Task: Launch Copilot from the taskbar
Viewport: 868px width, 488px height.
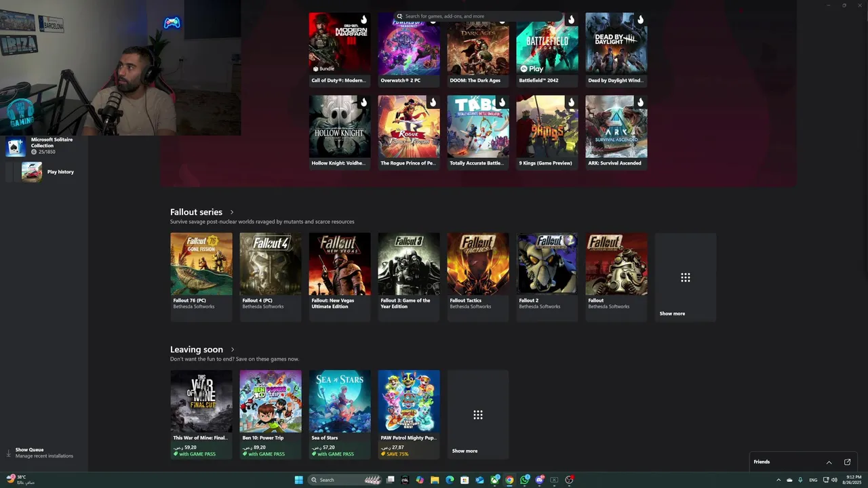Action: point(420,480)
